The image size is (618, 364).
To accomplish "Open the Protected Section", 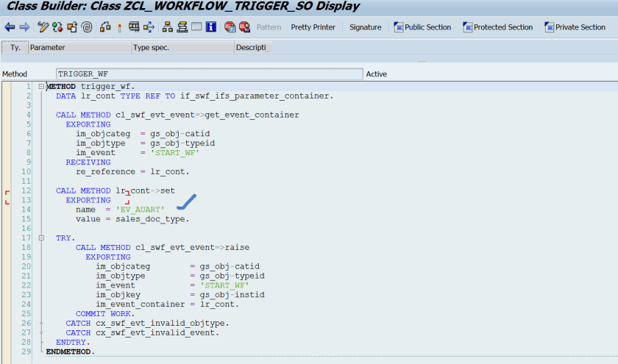I will 497,27.
